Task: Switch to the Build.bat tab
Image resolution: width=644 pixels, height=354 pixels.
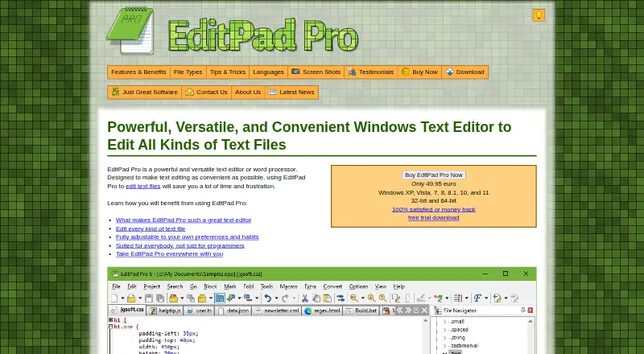Action: click(361, 311)
